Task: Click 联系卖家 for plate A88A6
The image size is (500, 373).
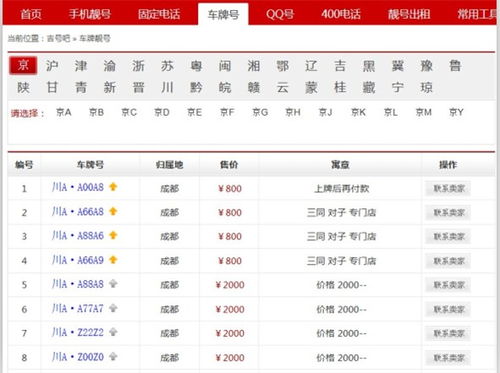Action: click(x=448, y=236)
